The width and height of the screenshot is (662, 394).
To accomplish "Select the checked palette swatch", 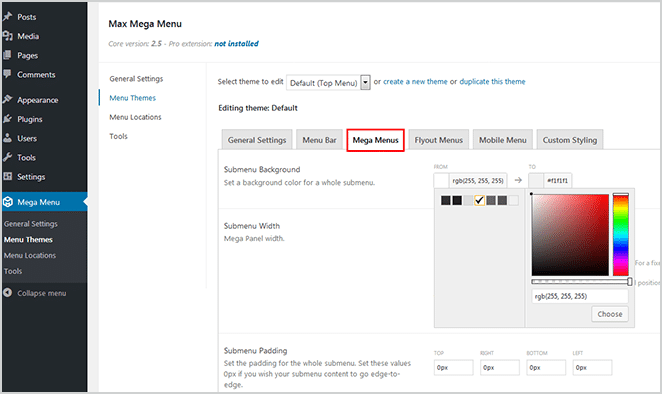I will [x=479, y=200].
